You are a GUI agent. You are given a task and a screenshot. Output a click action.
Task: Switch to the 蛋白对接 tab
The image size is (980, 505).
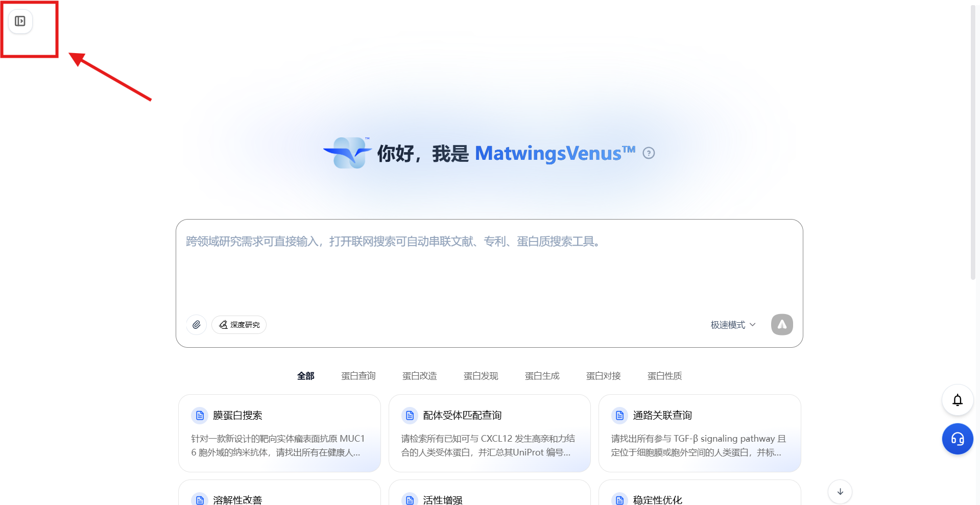[x=604, y=376]
